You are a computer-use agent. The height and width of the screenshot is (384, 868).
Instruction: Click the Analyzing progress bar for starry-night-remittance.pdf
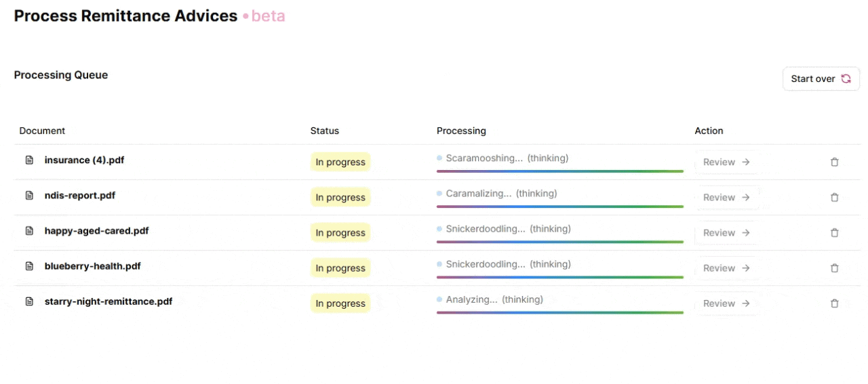pyautogui.click(x=559, y=312)
